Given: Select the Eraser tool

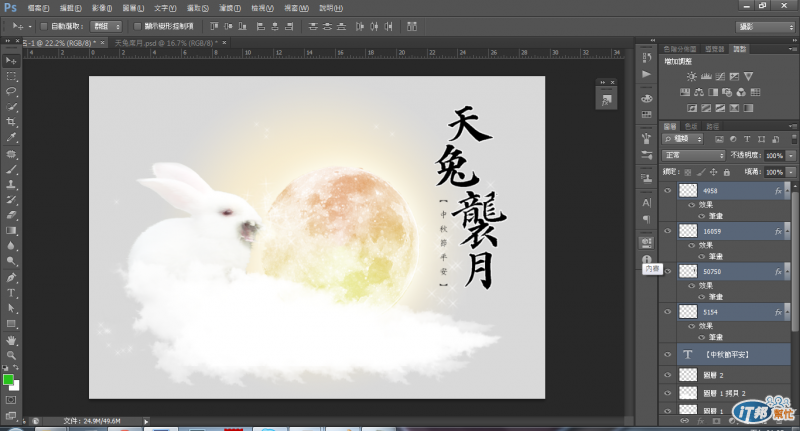Looking at the screenshot, I should coord(11,215).
